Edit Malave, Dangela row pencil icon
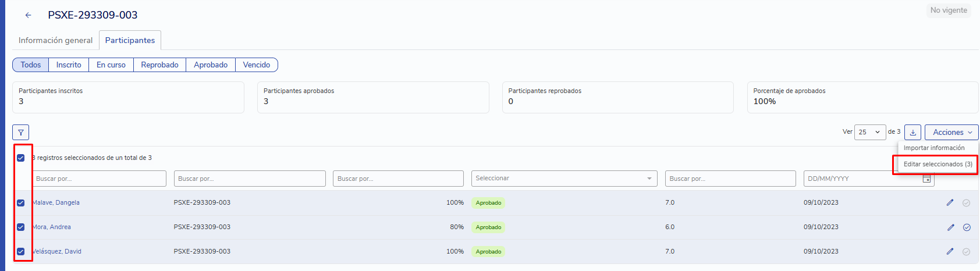The height and width of the screenshot is (271, 980). pyautogui.click(x=950, y=202)
